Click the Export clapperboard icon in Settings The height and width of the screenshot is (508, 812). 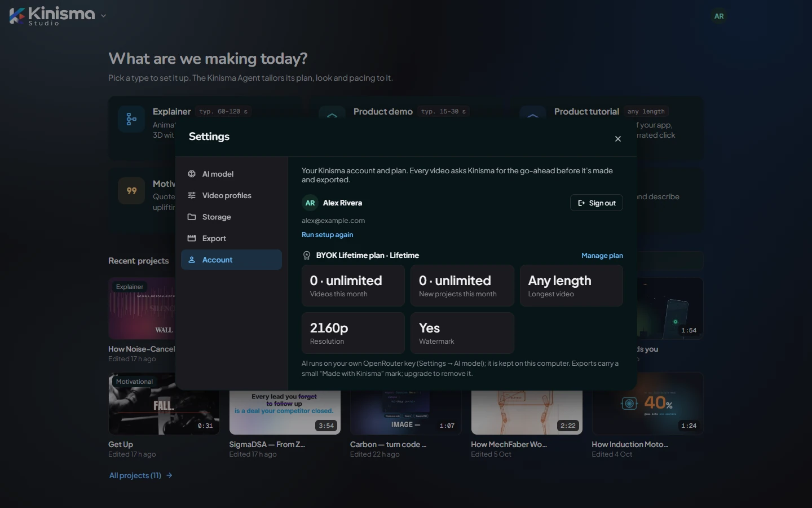(192, 238)
